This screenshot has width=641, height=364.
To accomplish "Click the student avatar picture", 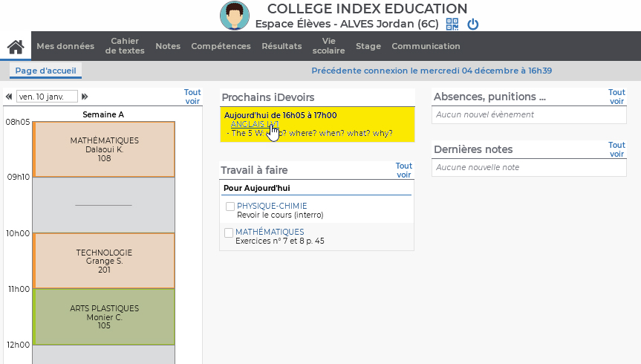I will tap(235, 16).
